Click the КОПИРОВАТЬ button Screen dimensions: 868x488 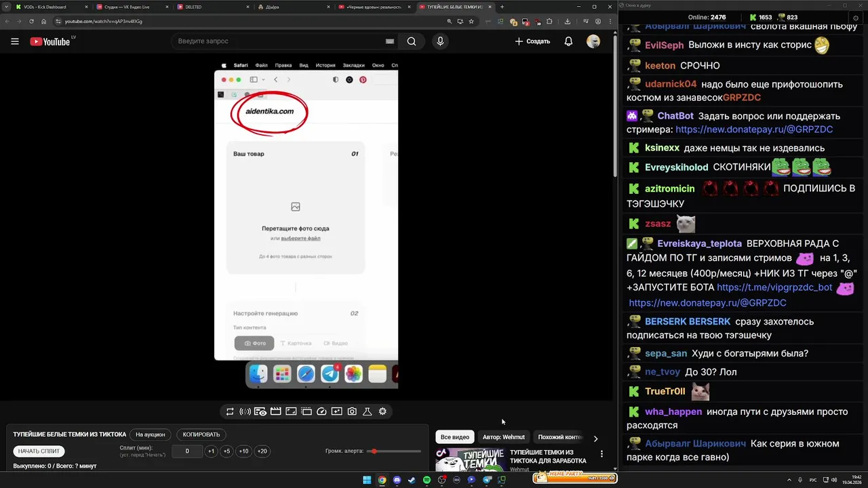pos(201,434)
